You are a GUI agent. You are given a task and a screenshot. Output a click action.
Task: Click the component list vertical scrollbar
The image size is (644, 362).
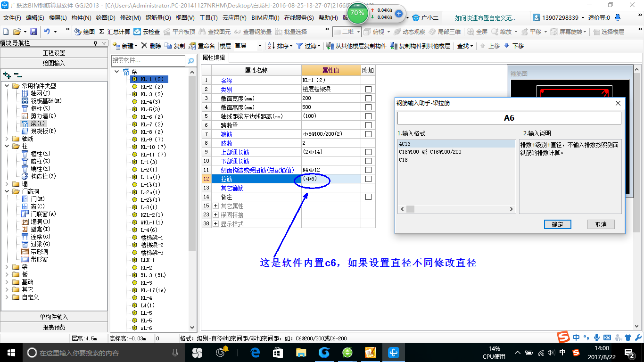click(x=192, y=199)
